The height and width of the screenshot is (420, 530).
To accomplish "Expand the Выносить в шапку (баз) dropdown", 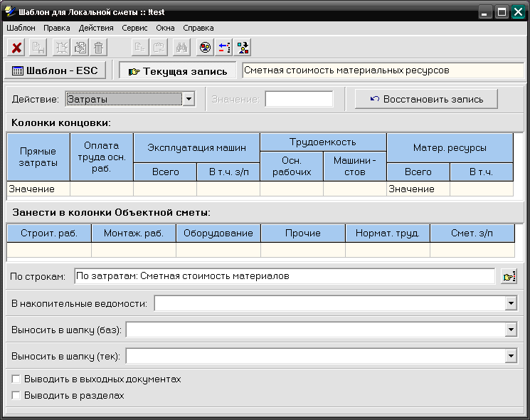I will pyautogui.click(x=511, y=330).
